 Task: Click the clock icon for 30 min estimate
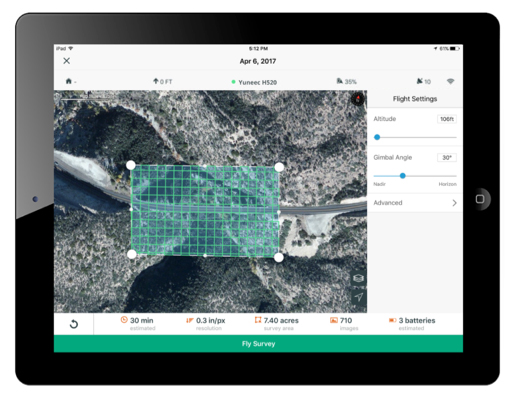tap(124, 320)
